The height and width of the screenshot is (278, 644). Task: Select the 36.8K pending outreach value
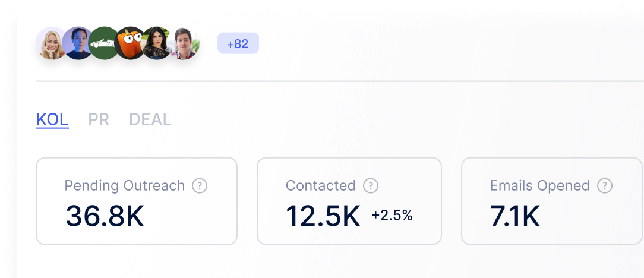point(105,216)
